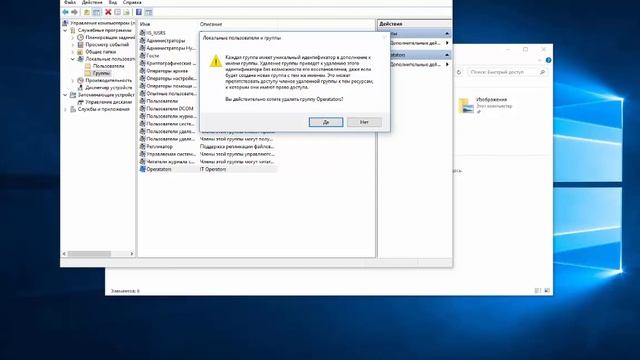Click the magnifier icon in Explorer search box
The height and width of the screenshot is (360, 640).
pyautogui.click(x=542, y=72)
